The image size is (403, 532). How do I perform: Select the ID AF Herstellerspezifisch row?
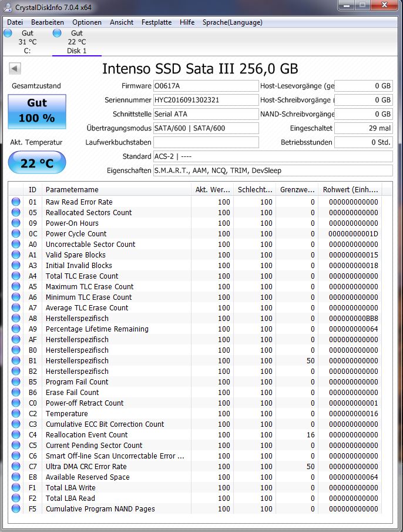[x=196, y=339]
